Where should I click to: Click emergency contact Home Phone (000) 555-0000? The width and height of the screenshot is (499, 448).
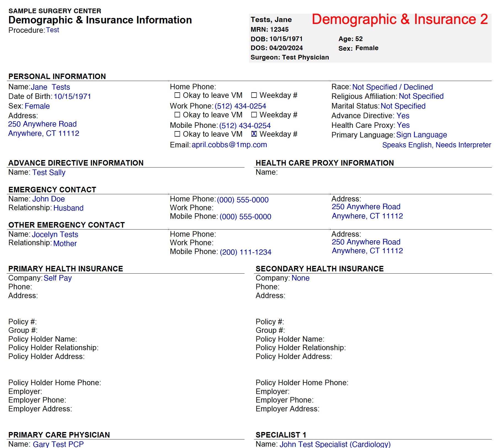(x=243, y=200)
